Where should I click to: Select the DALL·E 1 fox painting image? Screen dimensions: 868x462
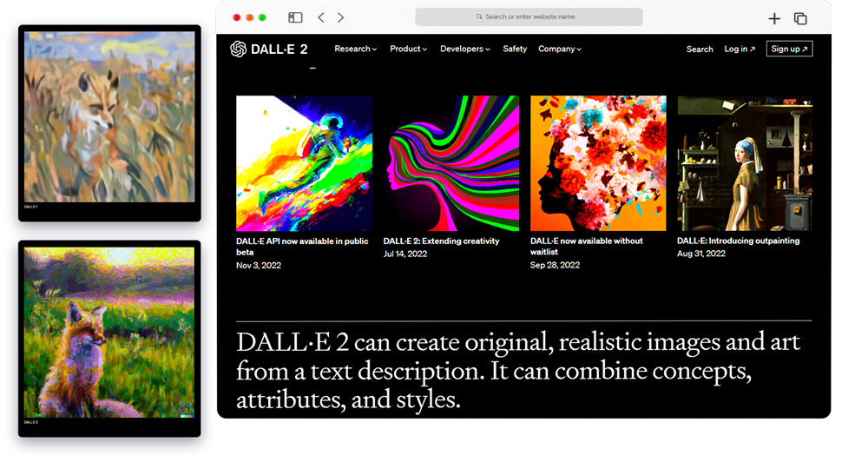coord(109,117)
